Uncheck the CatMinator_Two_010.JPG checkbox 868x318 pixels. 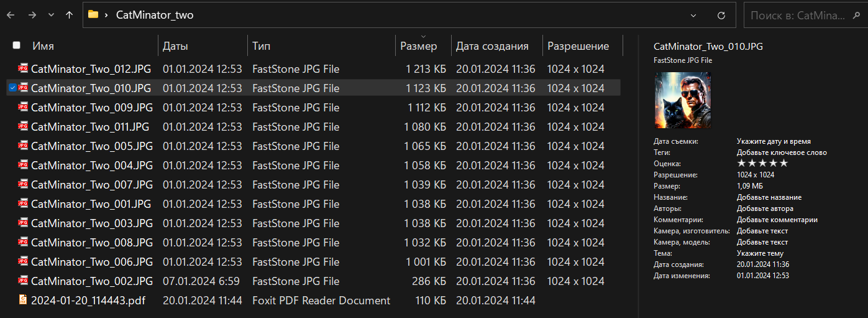tap(12, 88)
